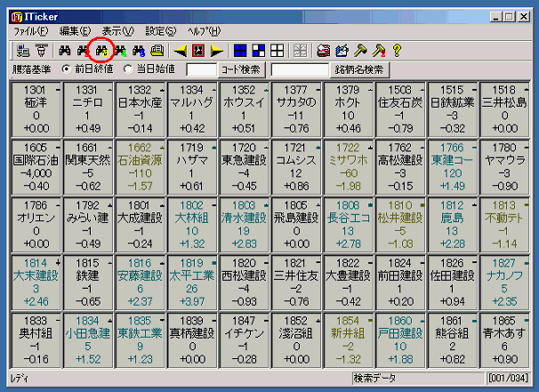Select the 1801 大成建設 stock cell

pos(141,225)
